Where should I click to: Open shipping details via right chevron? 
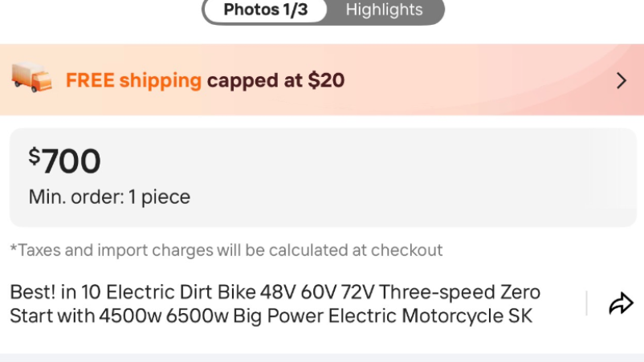pos(622,80)
